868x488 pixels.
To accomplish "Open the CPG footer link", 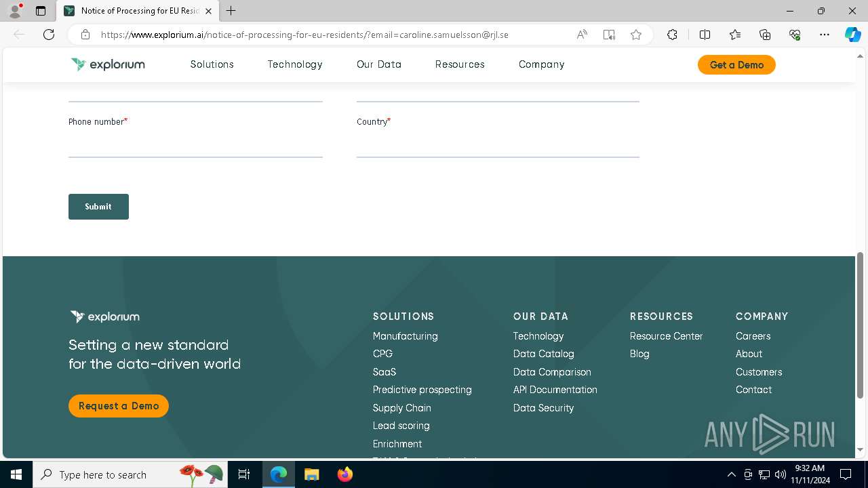I will pyautogui.click(x=382, y=354).
